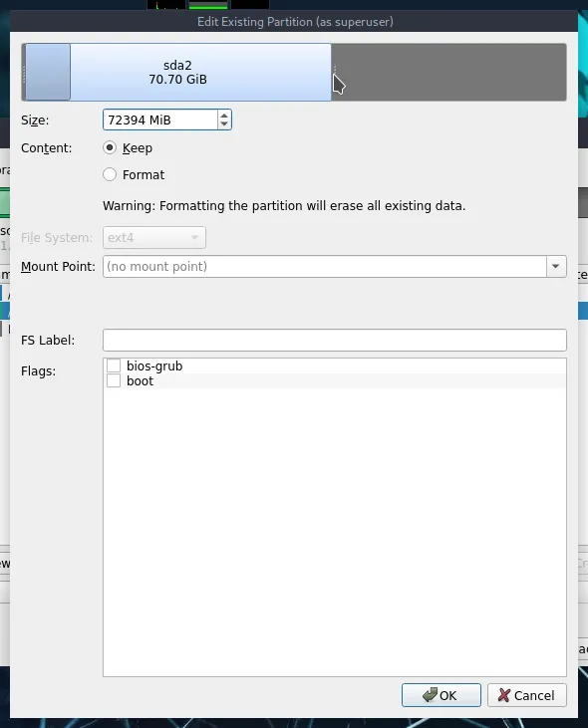Screen dimensions: 588x728
Task: Click the right resize handle of sda2
Action: pos(335,72)
